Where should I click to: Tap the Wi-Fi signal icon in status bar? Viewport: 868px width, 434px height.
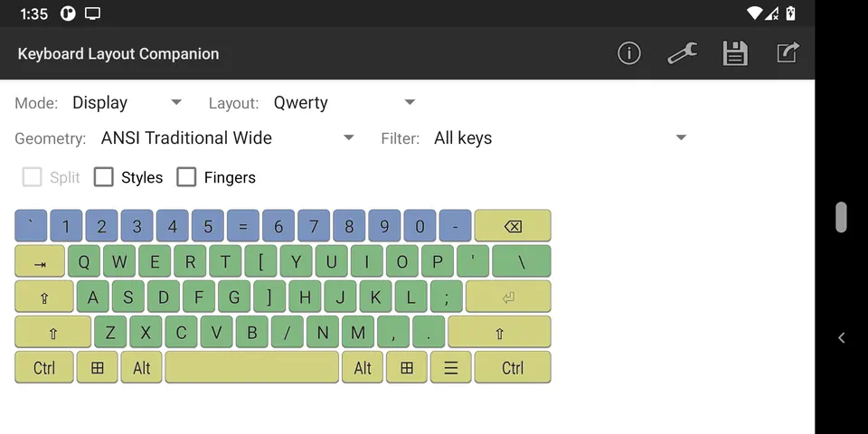click(x=754, y=14)
